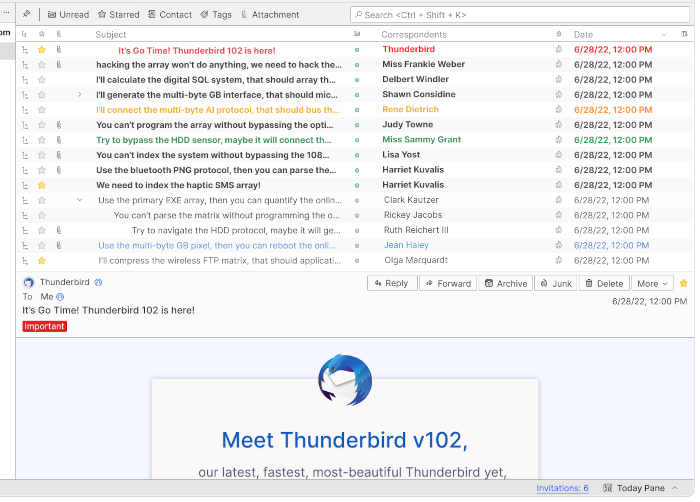
Task: Filter messages by Contact
Action: (170, 15)
